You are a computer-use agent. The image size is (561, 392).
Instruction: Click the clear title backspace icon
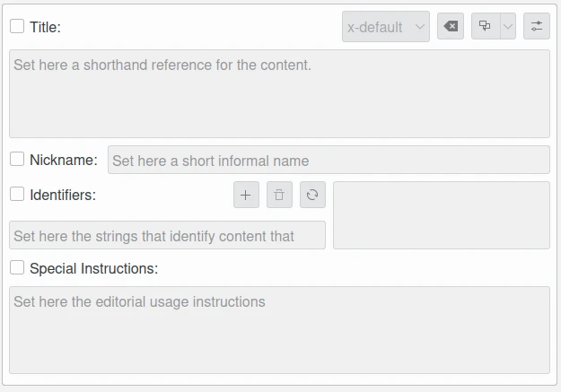coord(451,26)
